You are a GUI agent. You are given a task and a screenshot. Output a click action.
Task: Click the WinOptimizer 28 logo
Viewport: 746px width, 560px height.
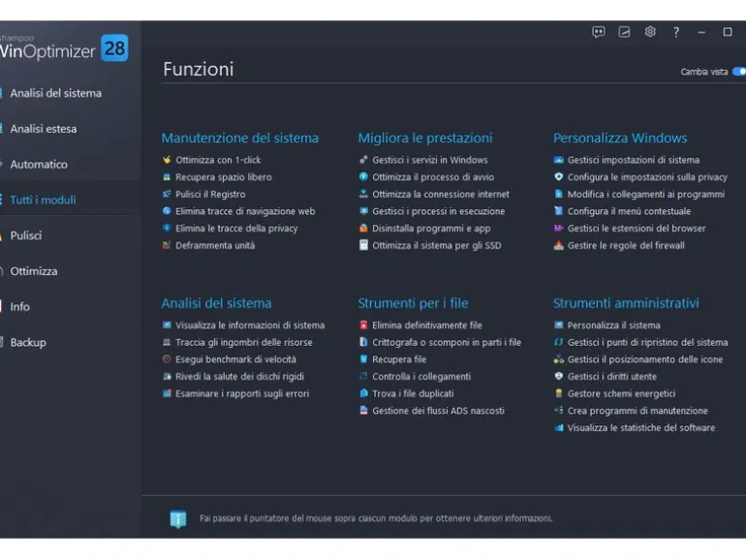tap(64, 48)
